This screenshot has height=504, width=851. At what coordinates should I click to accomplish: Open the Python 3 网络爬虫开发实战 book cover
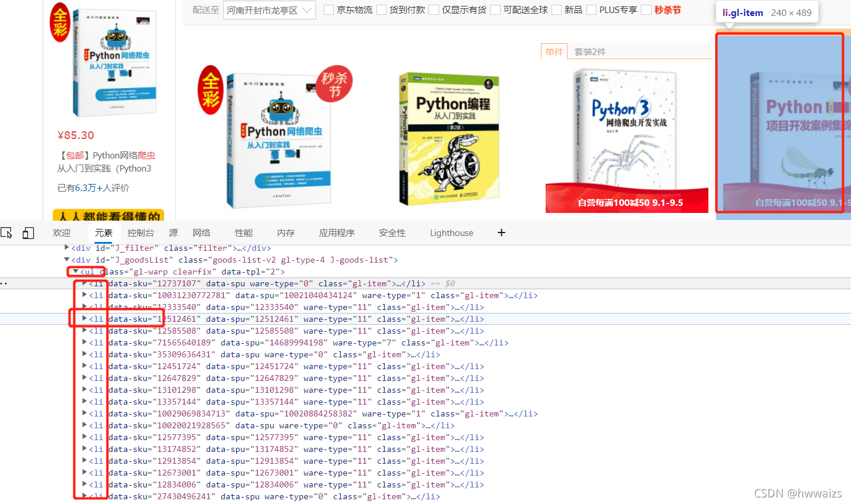(x=627, y=140)
